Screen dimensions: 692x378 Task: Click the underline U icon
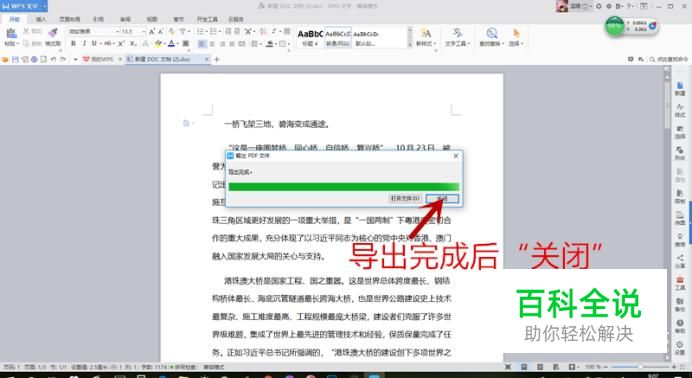point(94,44)
